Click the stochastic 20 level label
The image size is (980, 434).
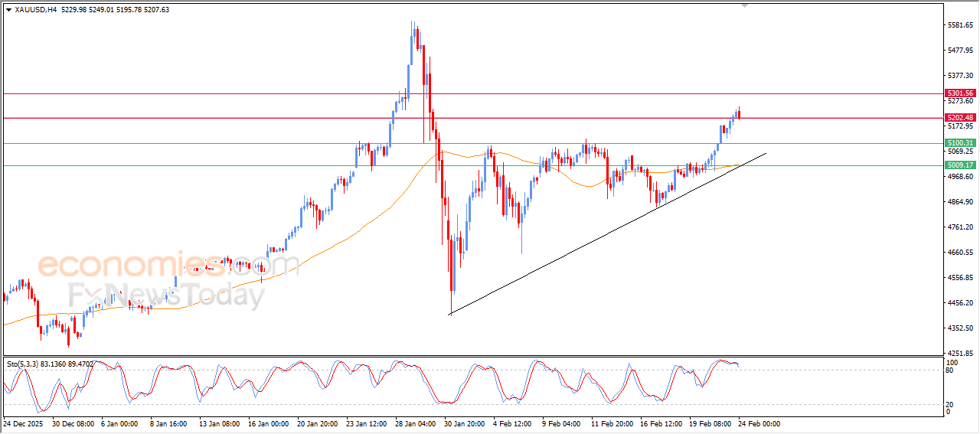point(950,403)
